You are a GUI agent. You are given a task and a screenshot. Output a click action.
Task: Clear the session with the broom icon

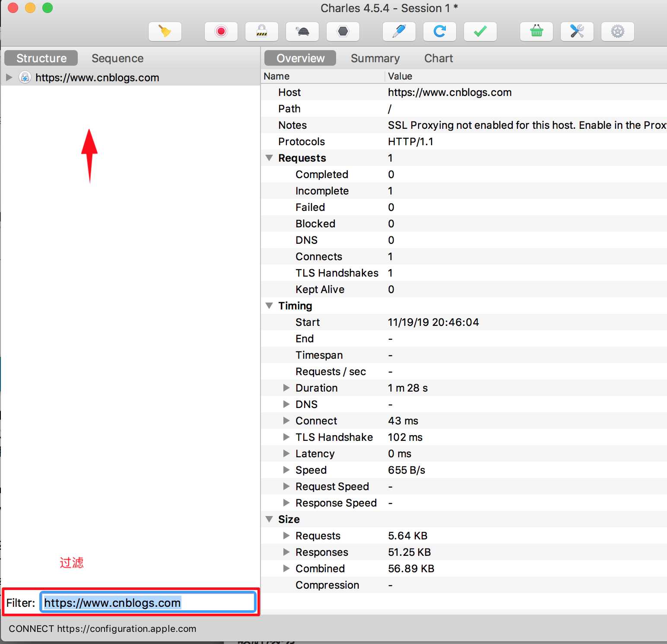pyautogui.click(x=165, y=32)
